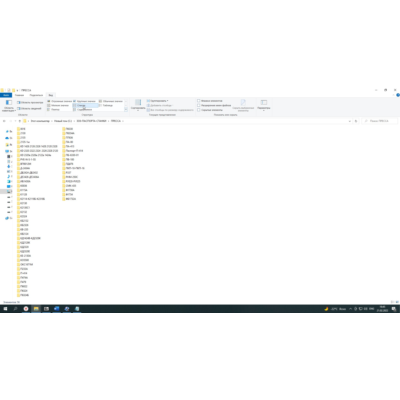Click the refresh icon beside the address bar

[x=356, y=121]
